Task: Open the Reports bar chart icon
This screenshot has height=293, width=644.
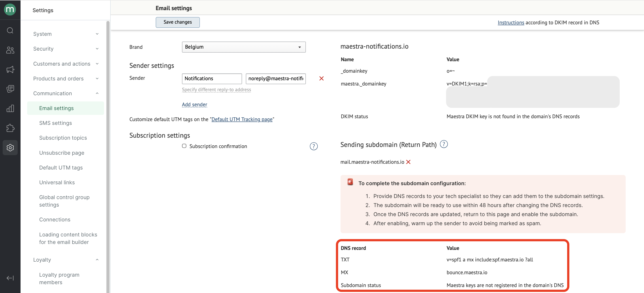Action: click(10, 108)
